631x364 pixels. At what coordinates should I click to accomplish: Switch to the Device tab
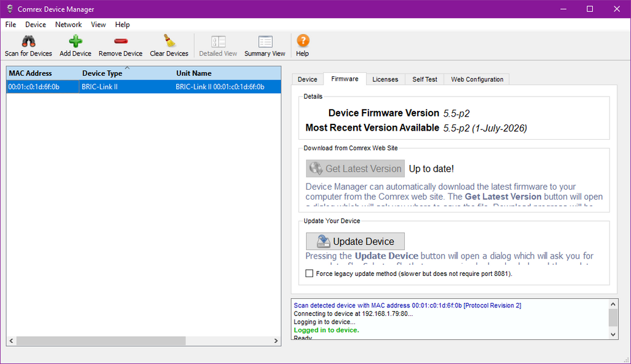tap(307, 79)
